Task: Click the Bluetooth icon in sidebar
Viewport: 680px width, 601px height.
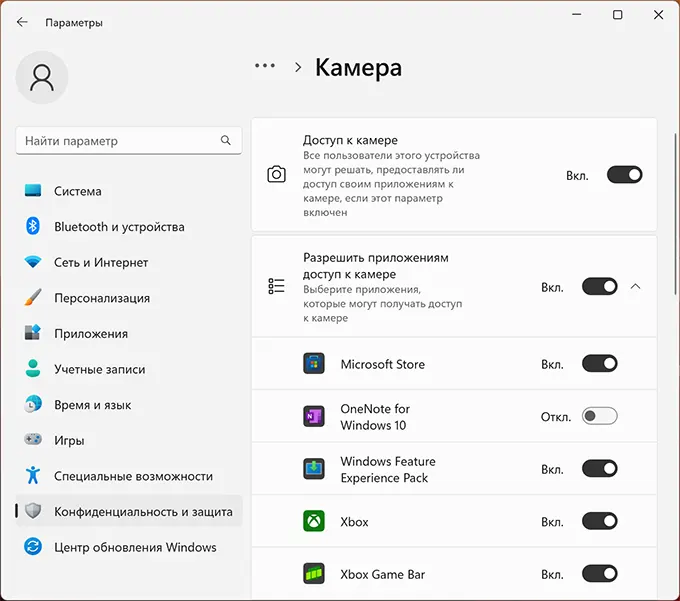Action: click(x=33, y=226)
